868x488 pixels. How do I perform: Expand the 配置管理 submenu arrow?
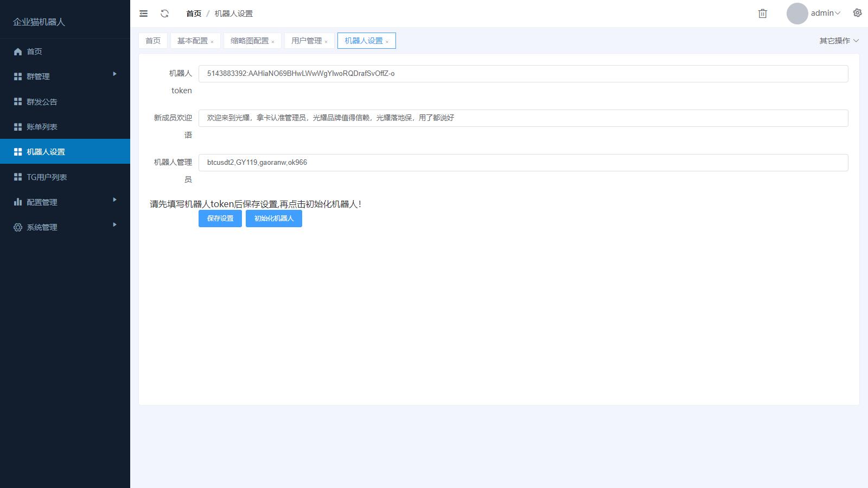coord(114,200)
